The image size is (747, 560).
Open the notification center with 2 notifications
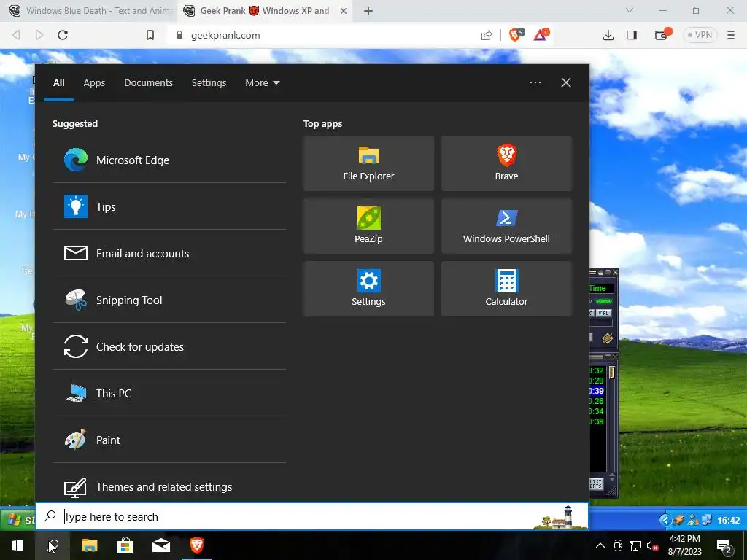(x=724, y=545)
